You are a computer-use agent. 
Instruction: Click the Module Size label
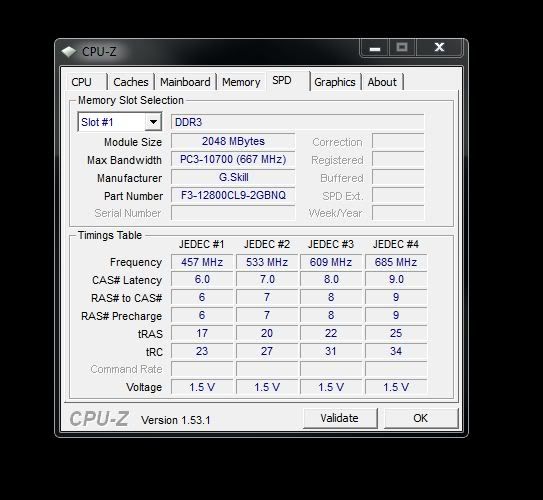click(133, 142)
